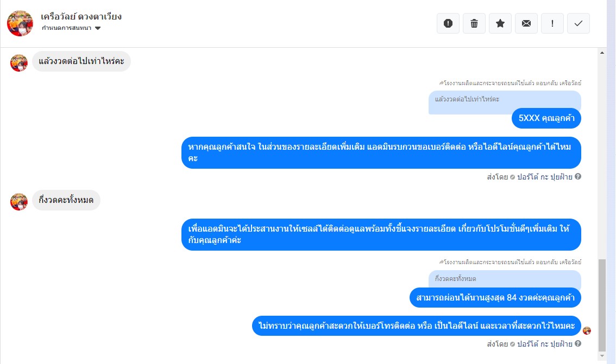Click the bottom help icon after sender name

coord(578,343)
